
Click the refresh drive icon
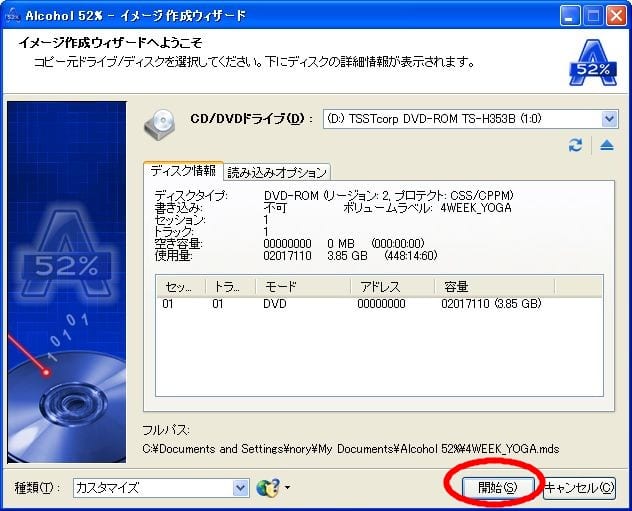575,146
